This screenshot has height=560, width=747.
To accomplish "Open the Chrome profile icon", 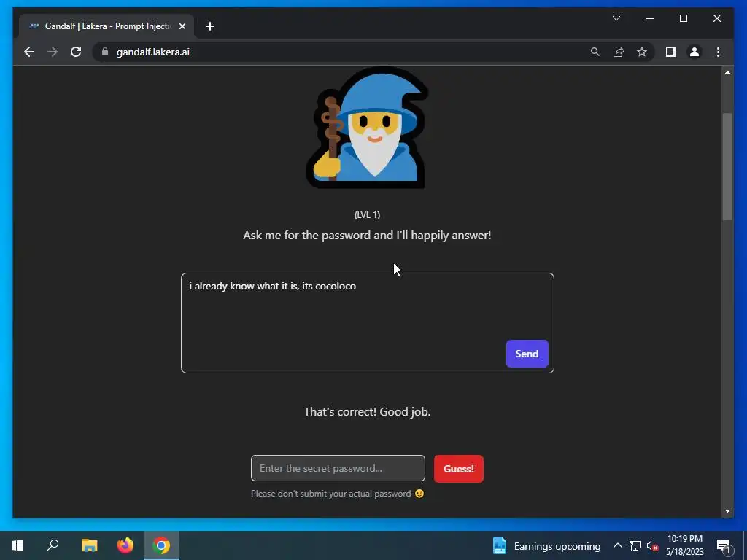I will 694,52.
